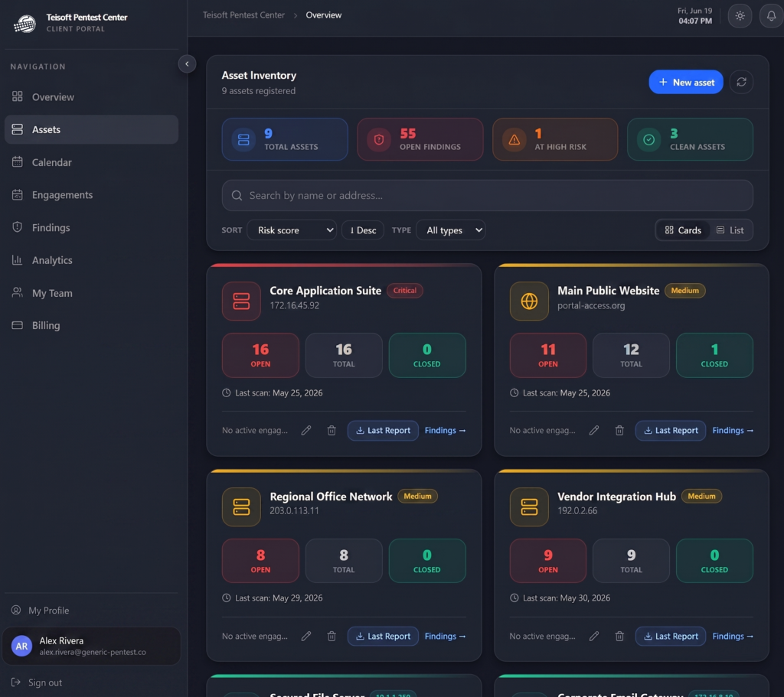
Task: Click the Main Public Website globe icon
Action: (529, 301)
